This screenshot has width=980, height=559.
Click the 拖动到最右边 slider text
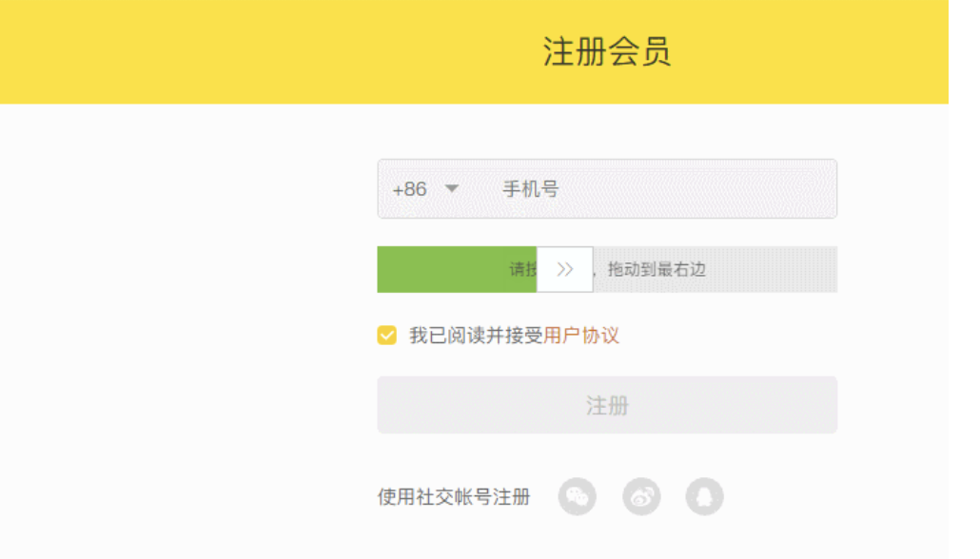(x=657, y=269)
